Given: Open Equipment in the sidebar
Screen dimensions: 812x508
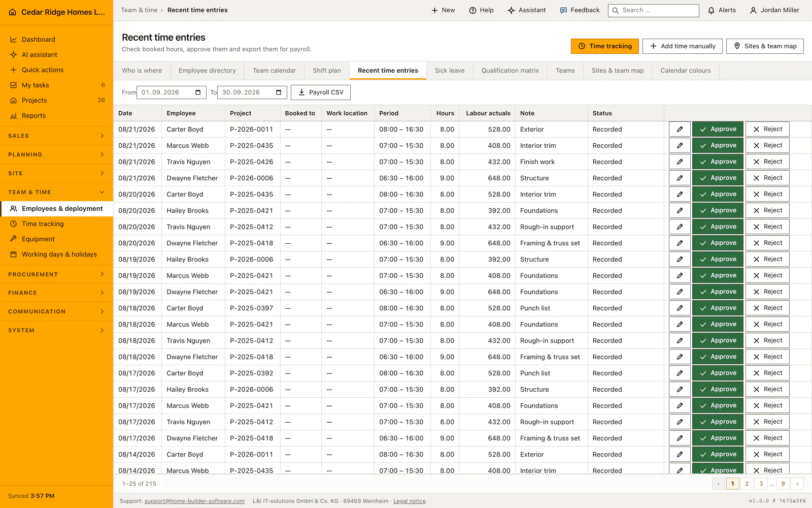Looking at the screenshot, I should click(x=56, y=239).
